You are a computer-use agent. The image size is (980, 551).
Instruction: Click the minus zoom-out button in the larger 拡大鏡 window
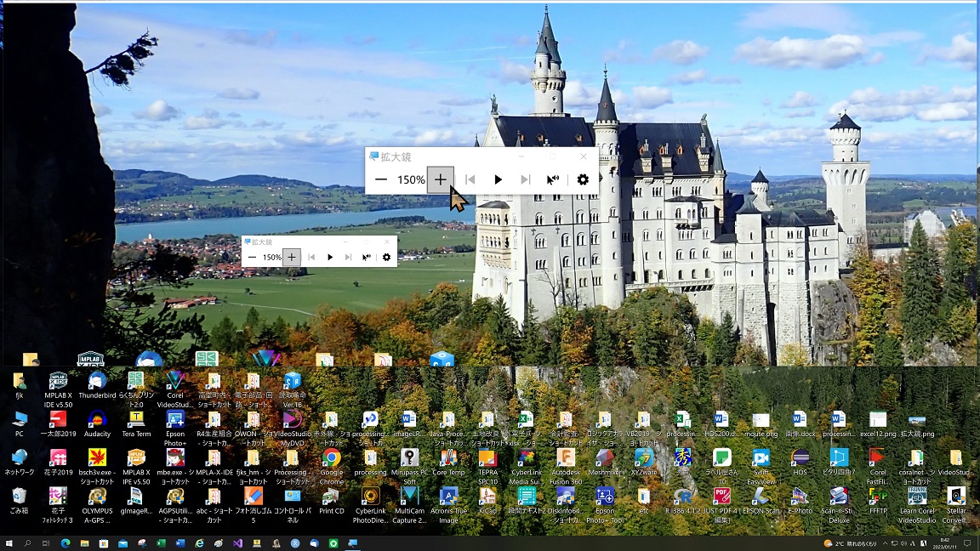[x=381, y=179]
